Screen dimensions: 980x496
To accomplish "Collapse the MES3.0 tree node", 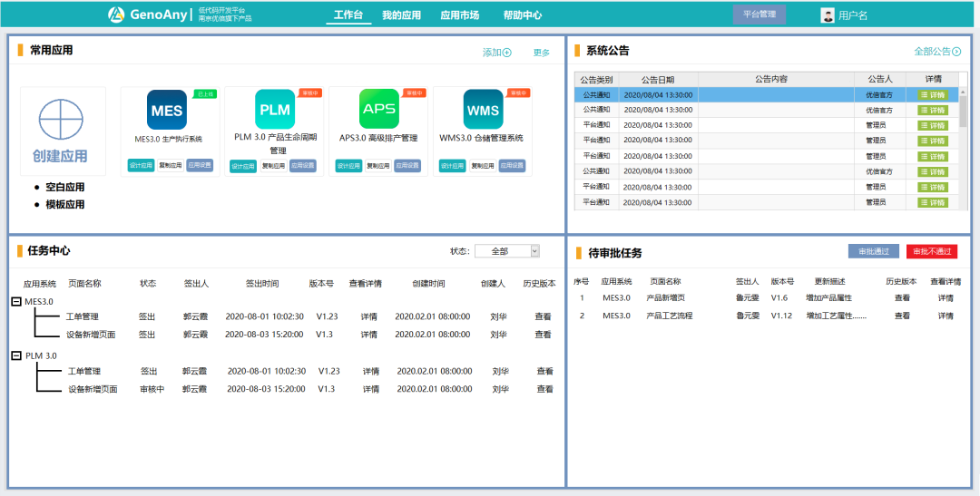I will pyautogui.click(x=16, y=301).
